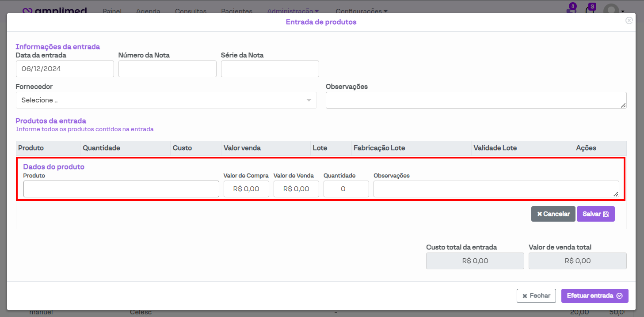The height and width of the screenshot is (317, 644).
Task: Open the notifications bell icon
Action: pyautogui.click(x=590, y=10)
